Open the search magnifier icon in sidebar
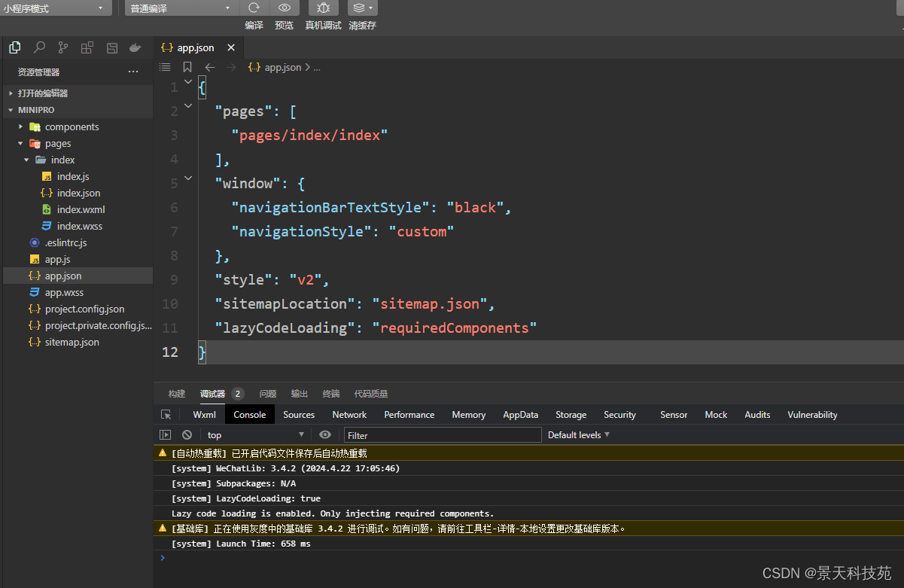Image resolution: width=904 pixels, height=588 pixels. pyautogui.click(x=39, y=47)
